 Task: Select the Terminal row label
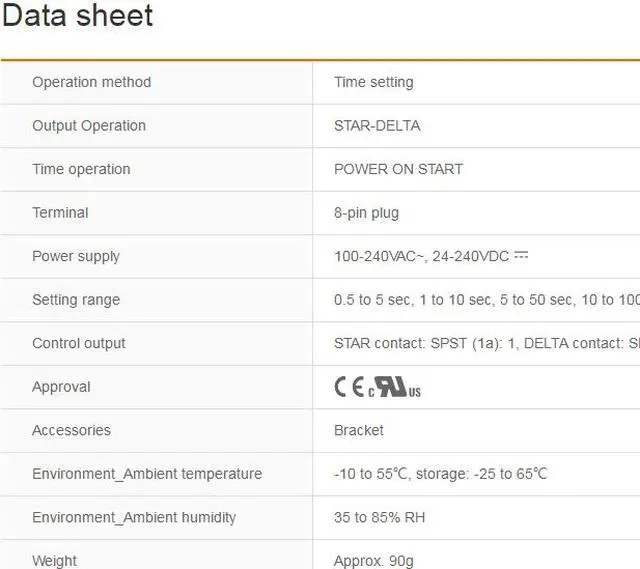pyautogui.click(x=60, y=213)
